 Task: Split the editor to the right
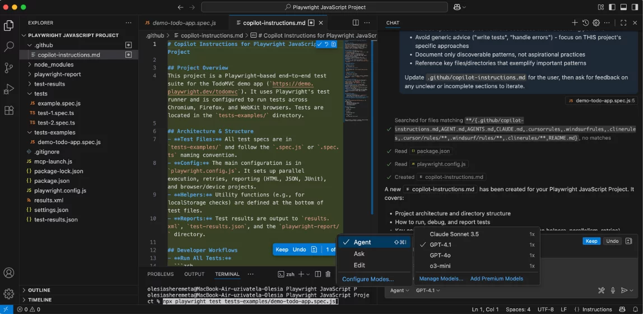(356, 23)
